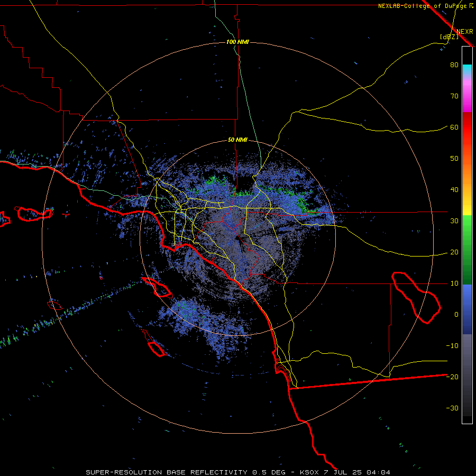
Task: Click the "20" value on the dBZ scale
Action: pyautogui.click(x=454, y=252)
